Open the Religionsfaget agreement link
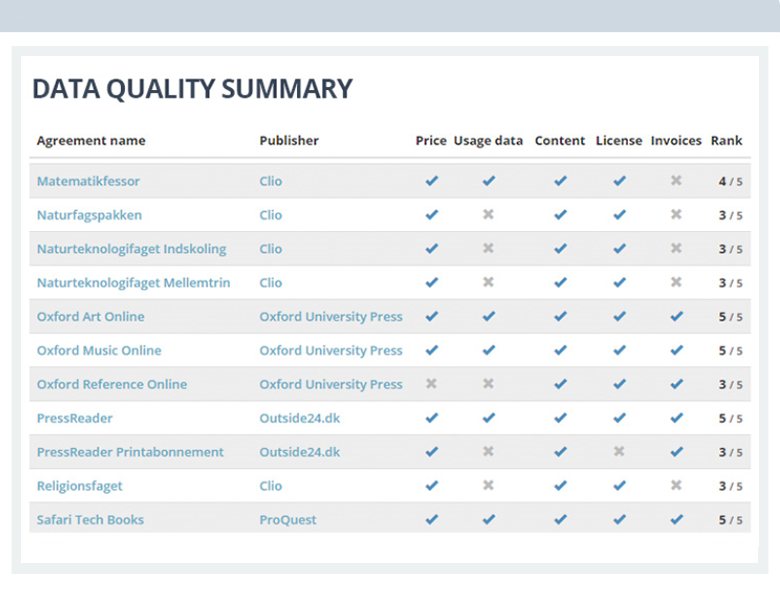780x598 pixels. pos(80,486)
